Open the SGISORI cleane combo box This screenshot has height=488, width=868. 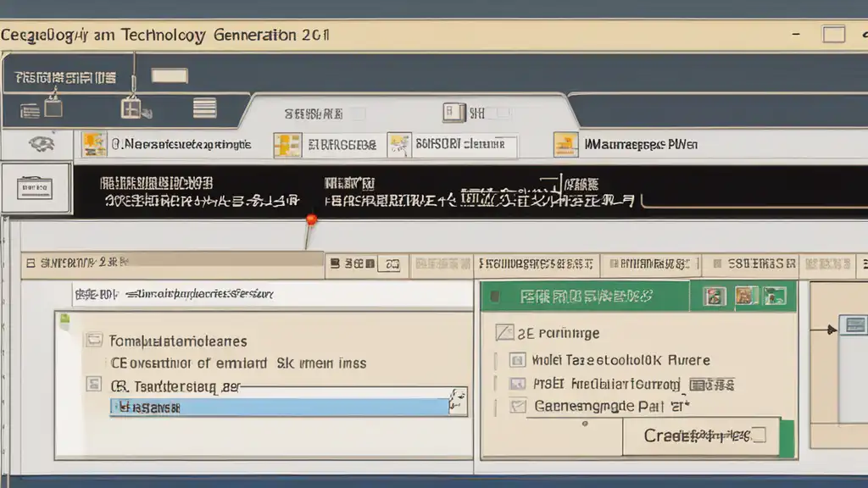click(x=465, y=145)
